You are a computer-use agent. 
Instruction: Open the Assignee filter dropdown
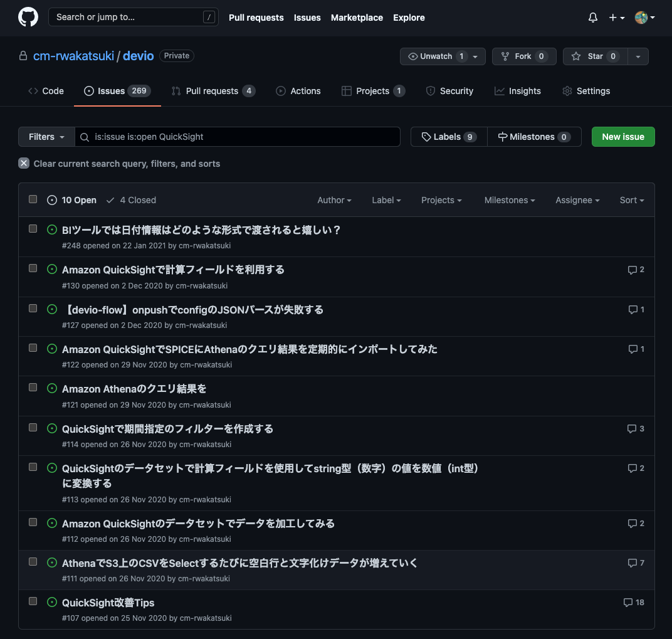577,200
